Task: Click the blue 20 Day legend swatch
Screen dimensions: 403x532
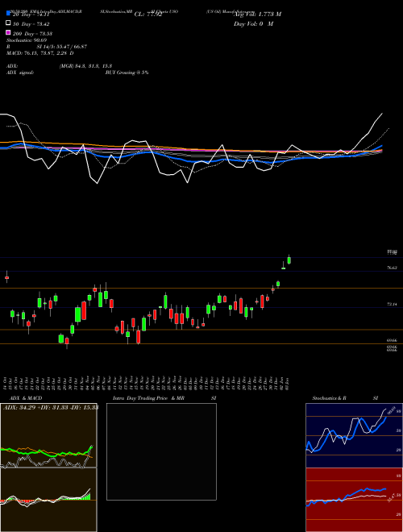Action: [x=8, y=13]
